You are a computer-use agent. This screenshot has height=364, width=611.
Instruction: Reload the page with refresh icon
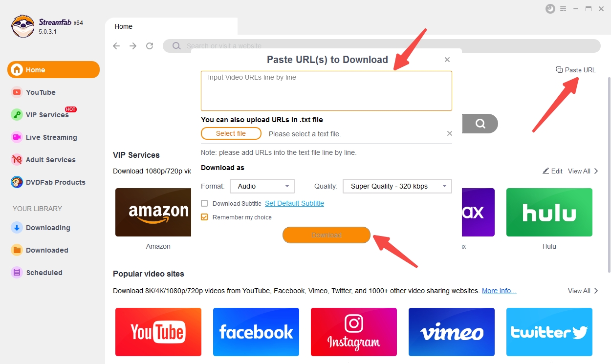[x=150, y=46]
